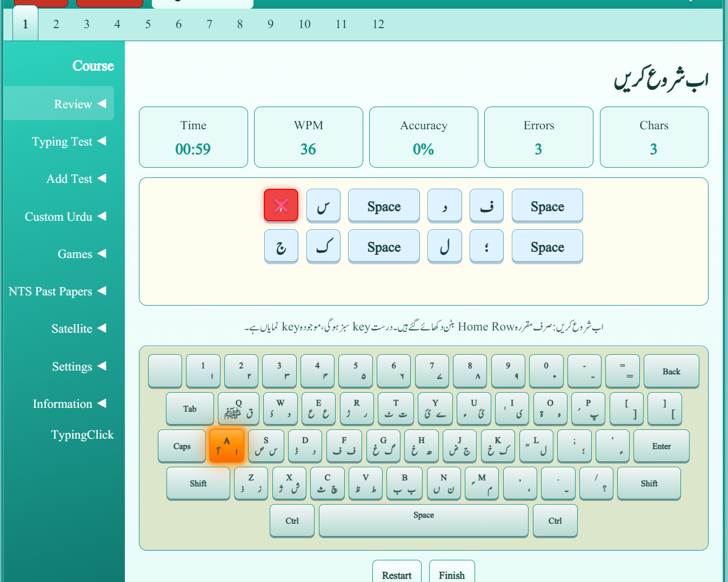Open Typing Test from the sidebar
Image resolution: width=728 pixels, height=582 pixels.
click(x=58, y=141)
